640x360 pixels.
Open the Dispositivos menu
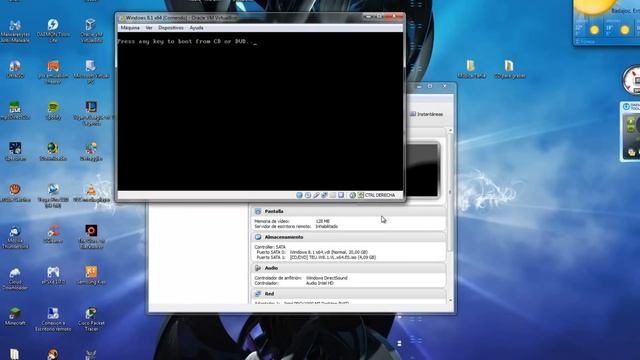[171, 28]
